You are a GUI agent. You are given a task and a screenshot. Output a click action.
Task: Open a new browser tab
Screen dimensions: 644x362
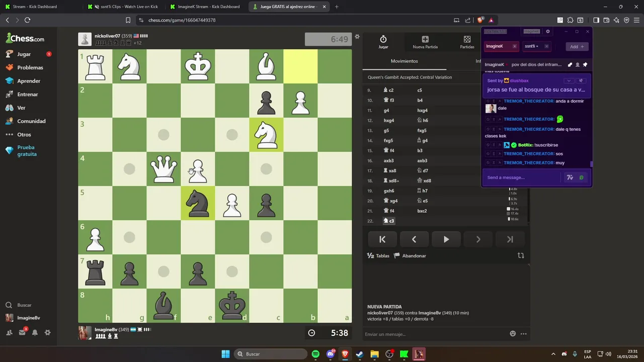point(337,7)
